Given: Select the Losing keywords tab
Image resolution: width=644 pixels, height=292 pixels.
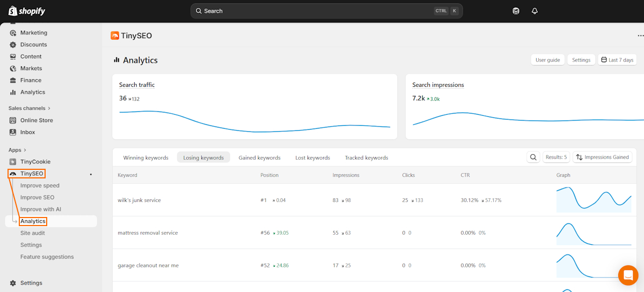Looking at the screenshot, I should [x=203, y=158].
